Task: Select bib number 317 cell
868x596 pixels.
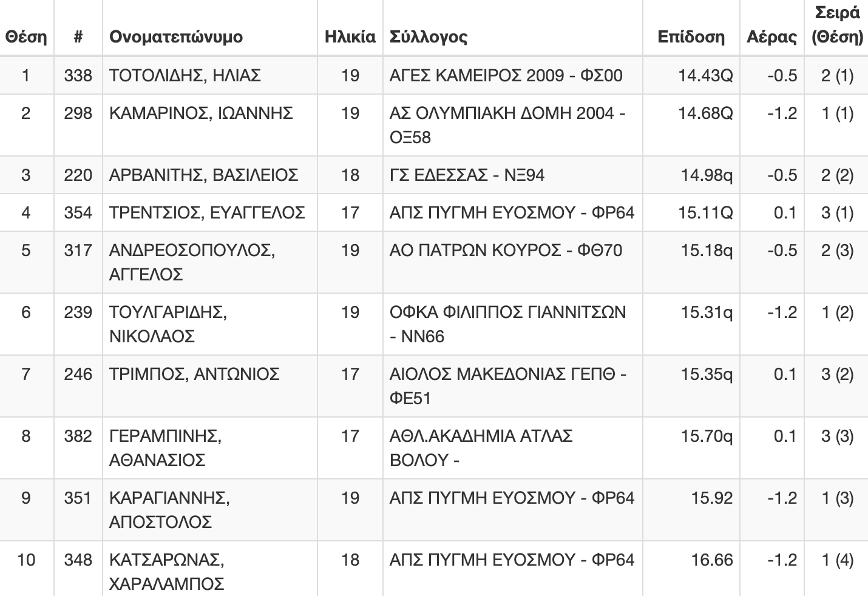Action: (x=78, y=250)
